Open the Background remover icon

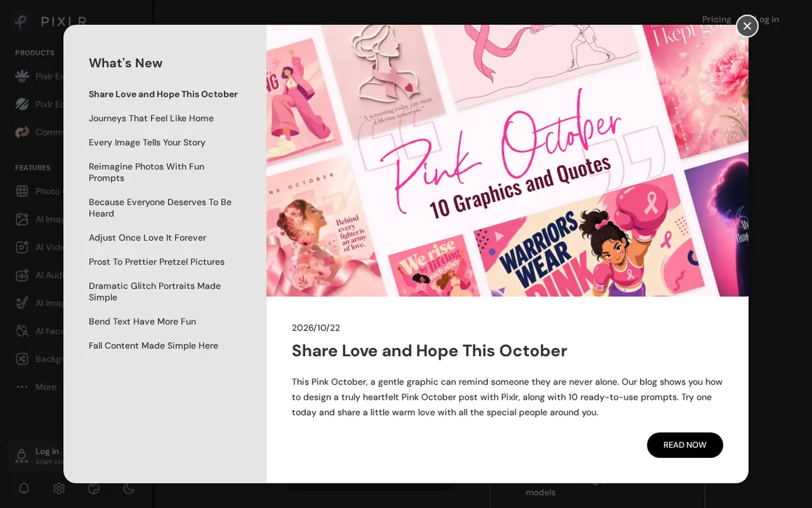[22, 359]
